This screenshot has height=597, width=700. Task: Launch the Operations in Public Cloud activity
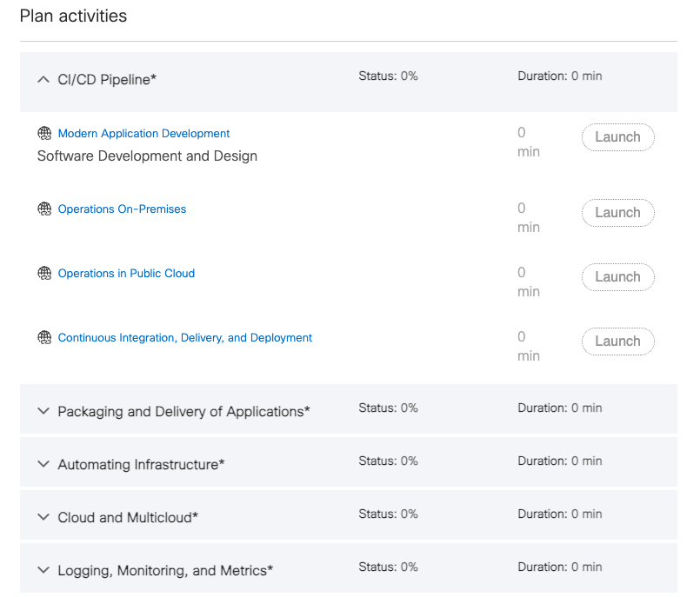(617, 276)
